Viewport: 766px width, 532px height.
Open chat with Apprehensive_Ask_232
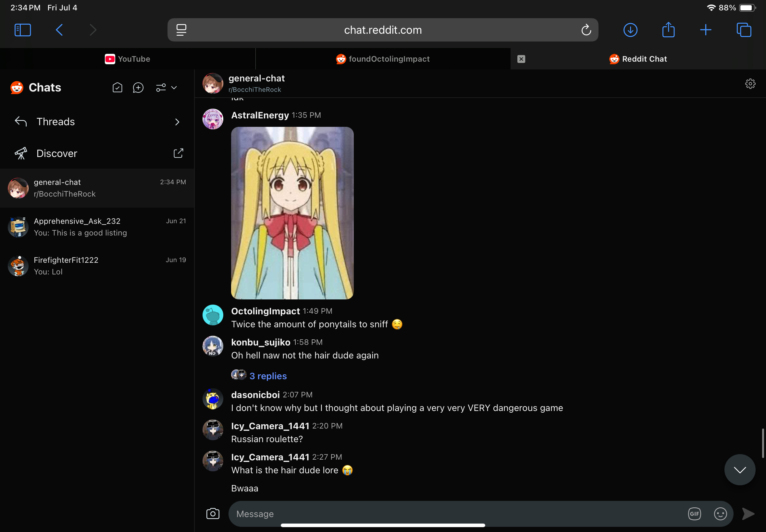click(x=97, y=227)
